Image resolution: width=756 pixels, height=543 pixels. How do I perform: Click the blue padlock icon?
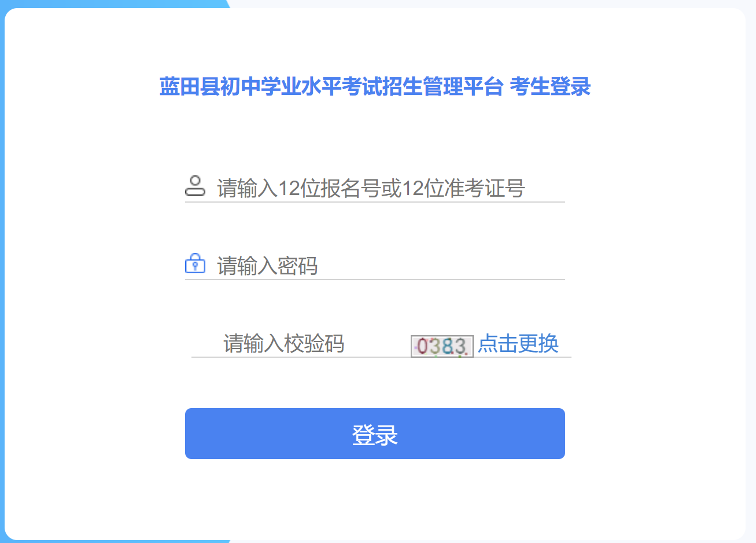pyautogui.click(x=195, y=263)
